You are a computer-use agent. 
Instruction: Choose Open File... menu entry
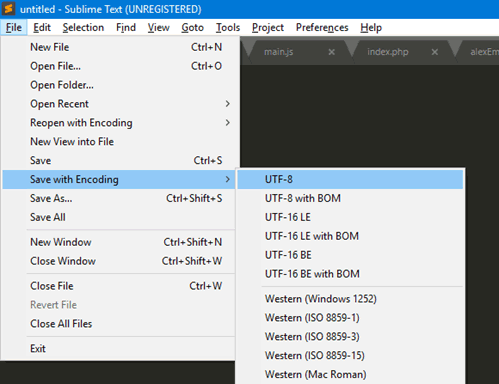click(119, 66)
